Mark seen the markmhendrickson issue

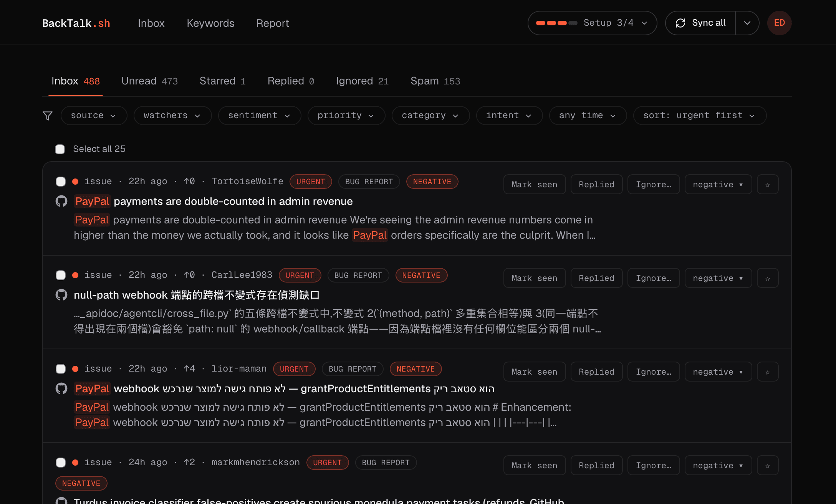535,466
